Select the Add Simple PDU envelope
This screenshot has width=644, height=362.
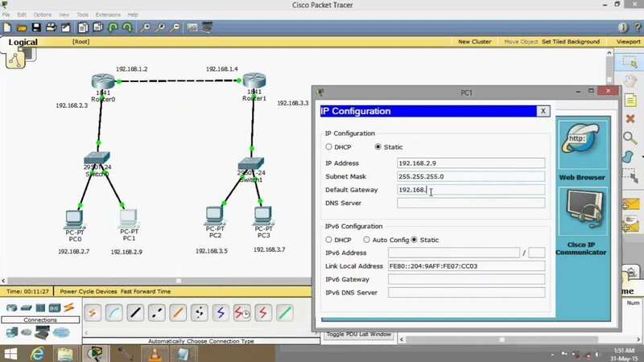pyautogui.click(x=630, y=204)
